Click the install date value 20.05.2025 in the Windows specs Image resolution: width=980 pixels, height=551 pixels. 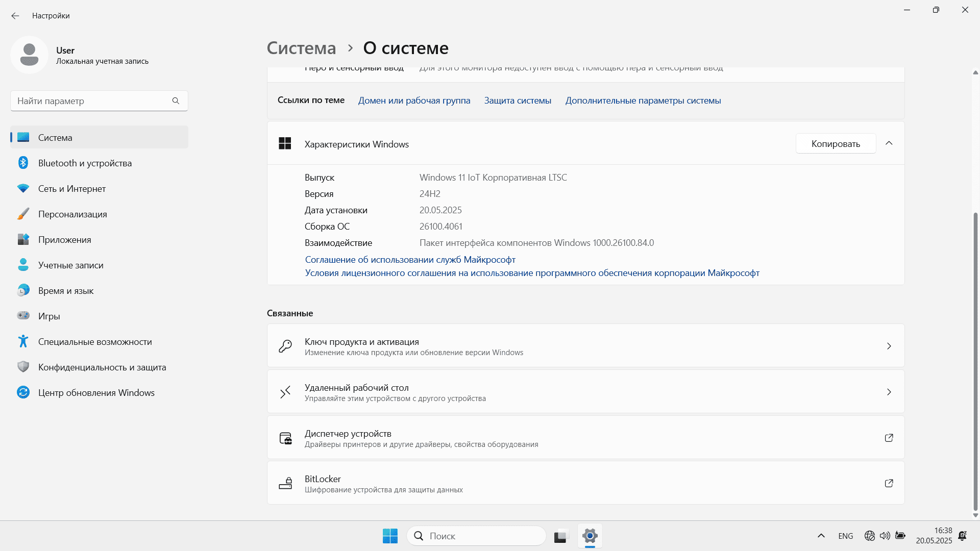440,210
